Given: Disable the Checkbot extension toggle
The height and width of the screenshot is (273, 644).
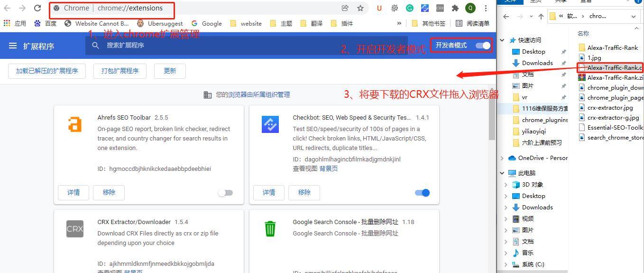Looking at the screenshot, I should pyautogui.click(x=422, y=193).
